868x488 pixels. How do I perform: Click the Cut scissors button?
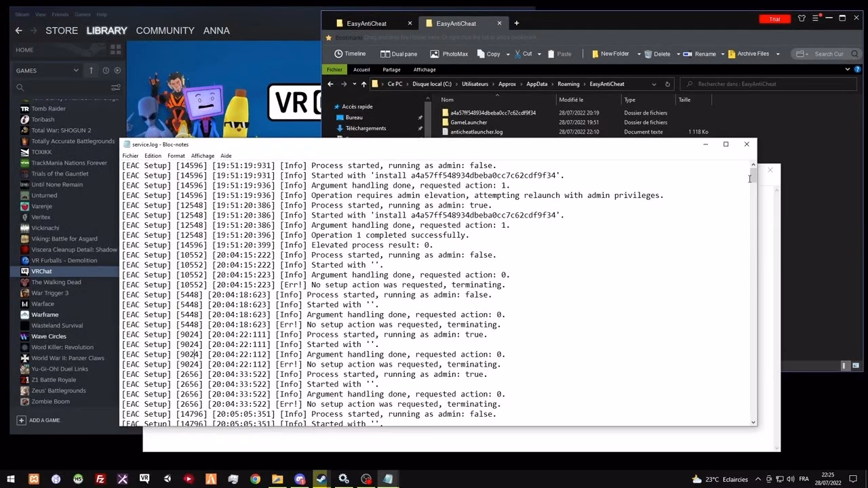[x=522, y=54]
